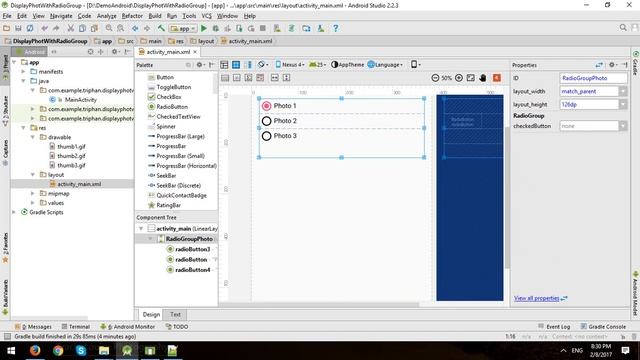
Task: Open the Gradle Console
Action: click(603, 327)
